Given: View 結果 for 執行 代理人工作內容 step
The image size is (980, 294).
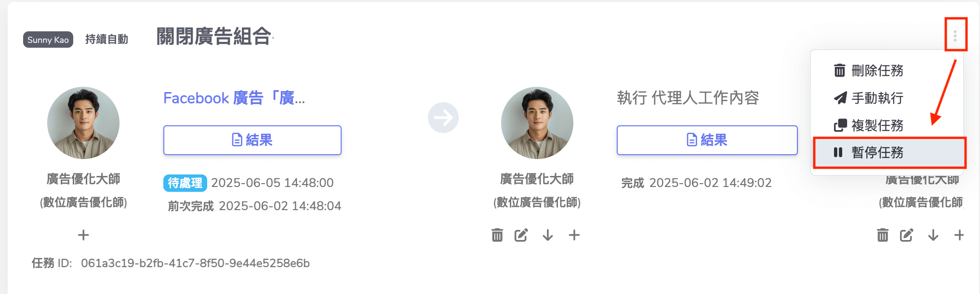Looking at the screenshot, I should (707, 140).
